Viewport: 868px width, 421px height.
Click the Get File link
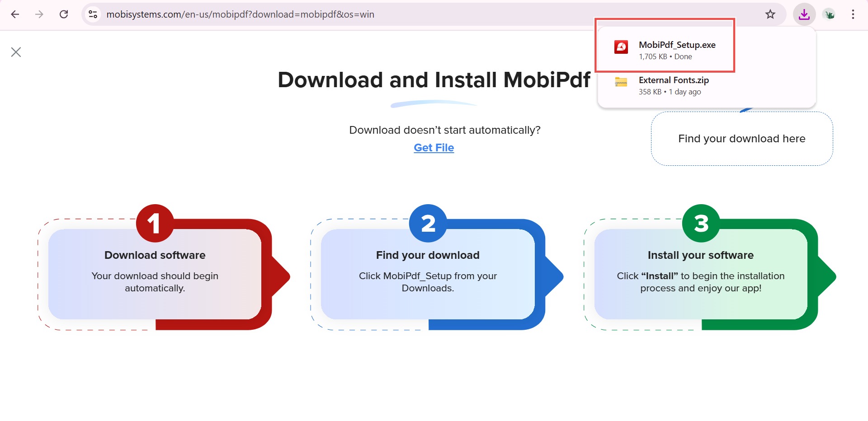click(x=434, y=148)
